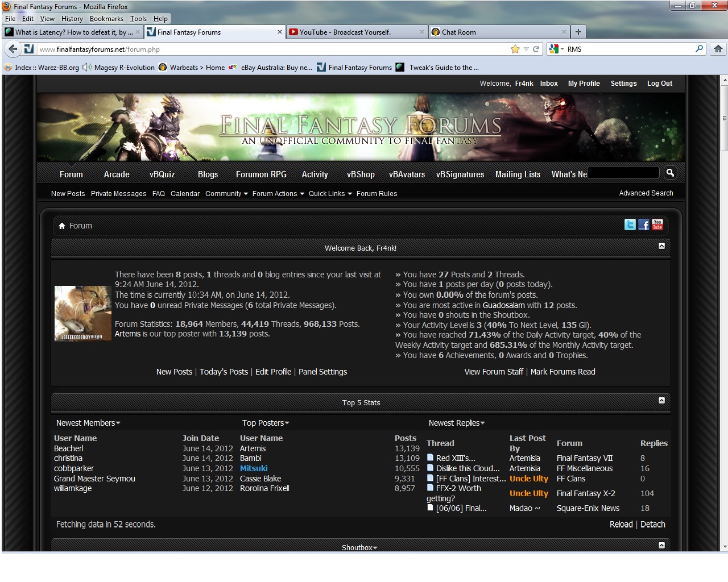The height and width of the screenshot is (582, 728).
Task: Switch to What is Latency tab
Action: coord(73,32)
